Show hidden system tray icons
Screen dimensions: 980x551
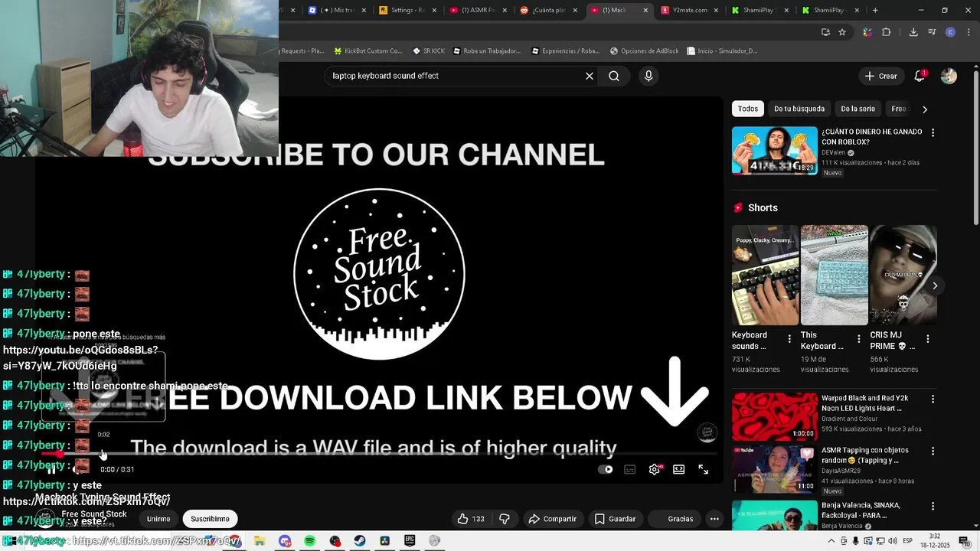click(831, 541)
